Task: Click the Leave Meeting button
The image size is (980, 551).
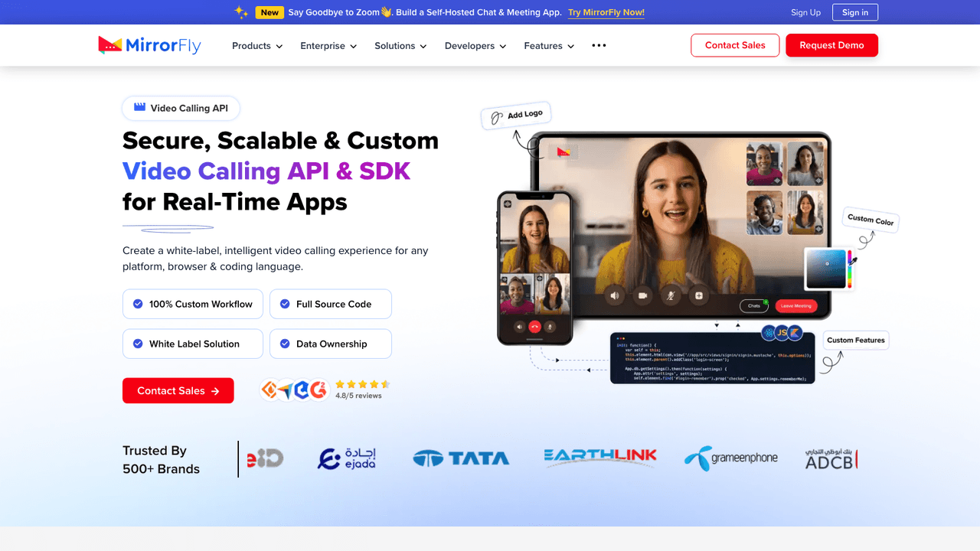Action: (796, 306)
